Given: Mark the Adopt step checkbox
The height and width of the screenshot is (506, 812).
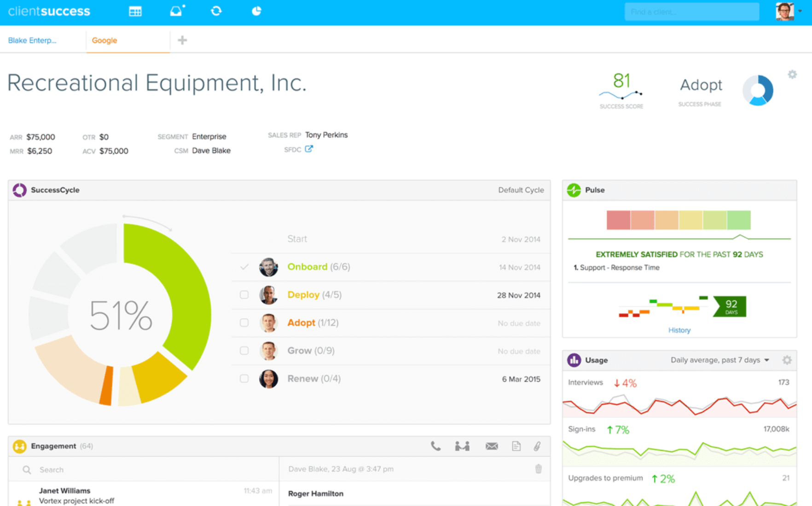Looking at the screenshot, I should 244,323.
